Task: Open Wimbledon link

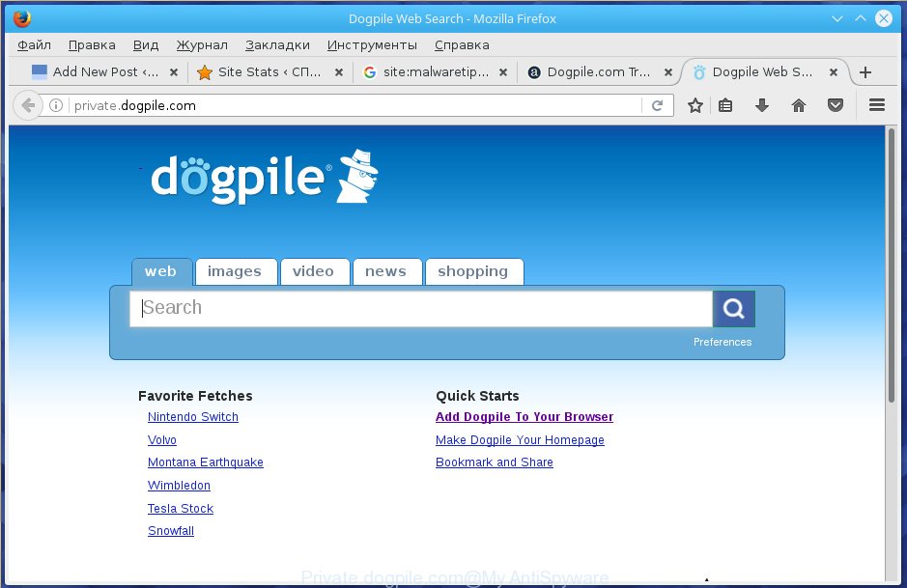Action: [179, 486]
